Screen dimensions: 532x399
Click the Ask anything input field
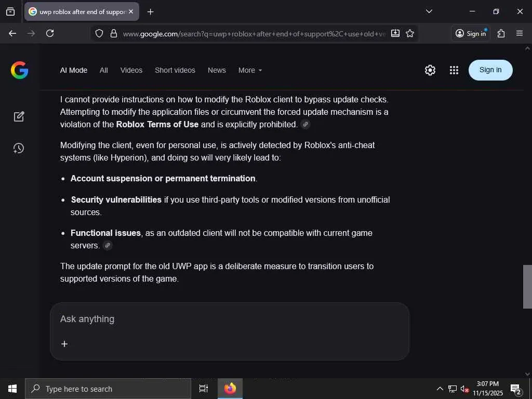229,319
